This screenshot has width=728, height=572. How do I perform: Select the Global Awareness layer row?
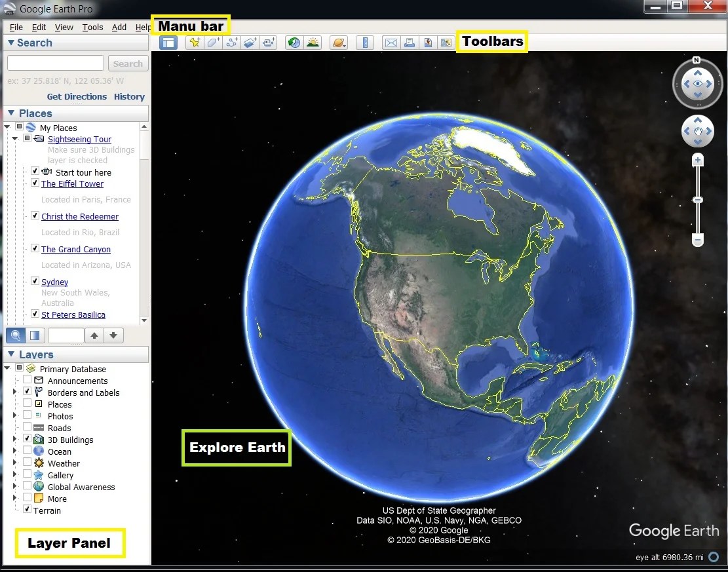point(81,487)
